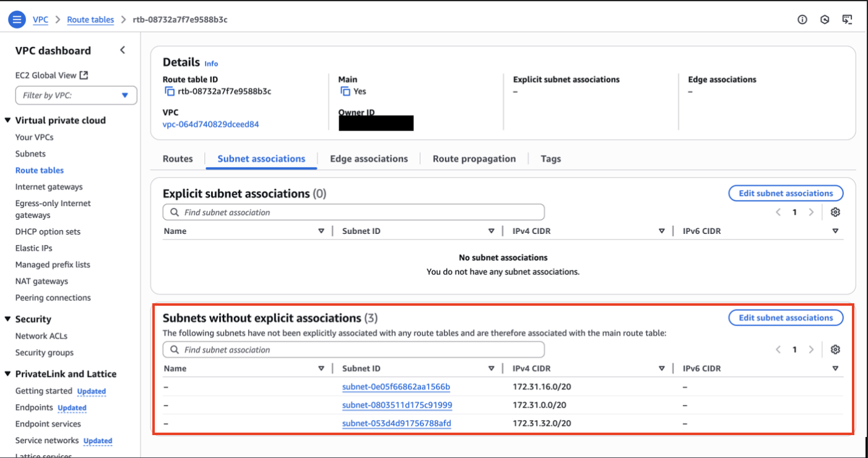Image resolution: width=868 pixels, height=458 pixels.
Task: Click Edit subnet associations in explicit section
Action: click(x=786, y=193)
